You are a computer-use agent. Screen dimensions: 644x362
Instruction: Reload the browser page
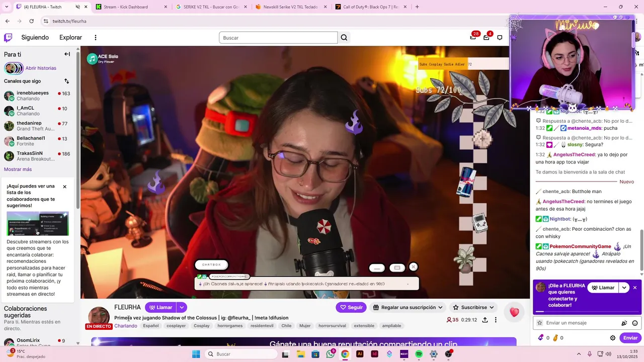point(31,21)
